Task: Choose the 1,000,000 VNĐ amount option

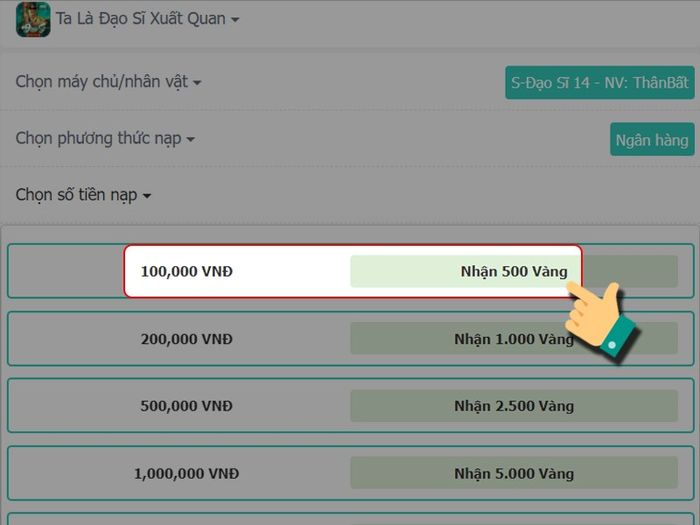Action: click(x=350, y=473)
